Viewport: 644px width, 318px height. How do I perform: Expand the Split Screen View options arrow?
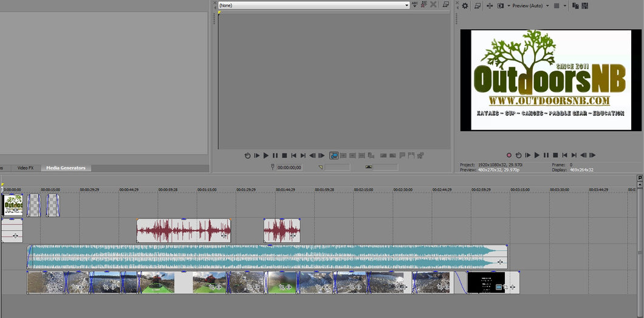(509, 5)
